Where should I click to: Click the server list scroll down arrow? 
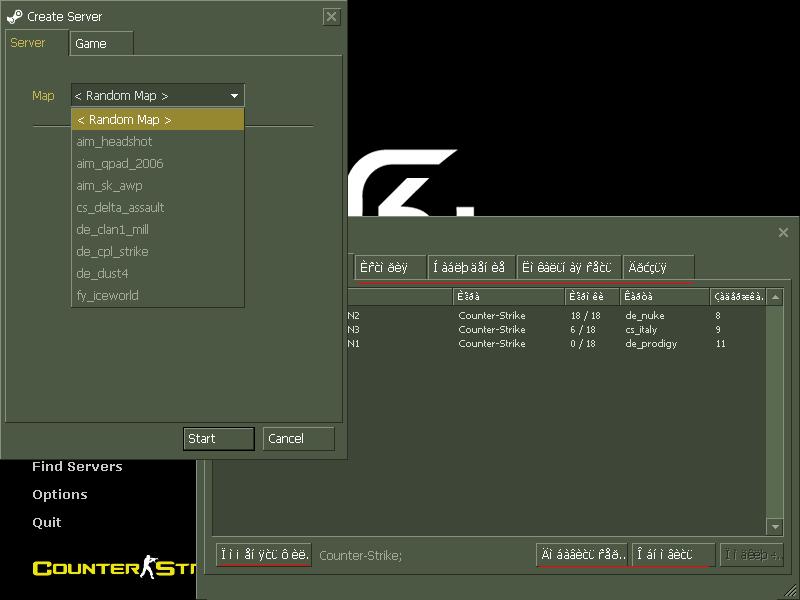click(775, 527)
